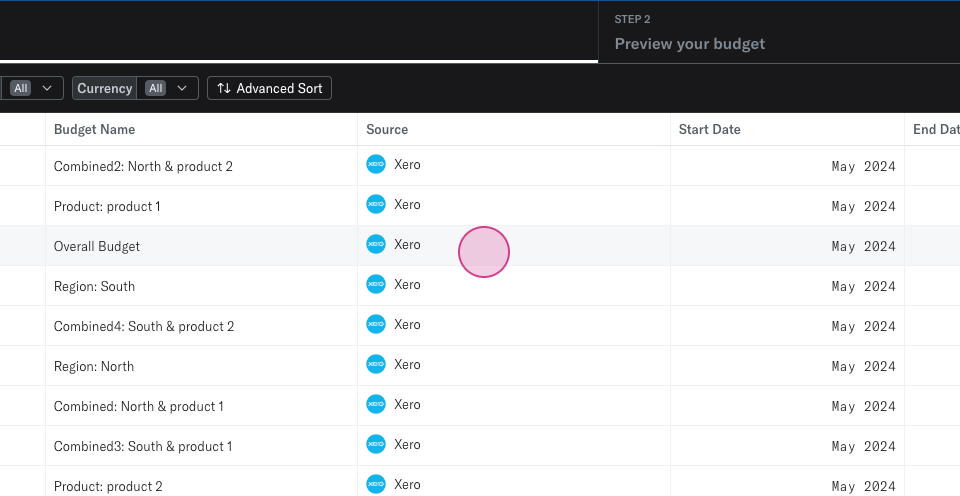Switch to Step 2 Preview your budget
960x496 pixels.
click(689, 34)
